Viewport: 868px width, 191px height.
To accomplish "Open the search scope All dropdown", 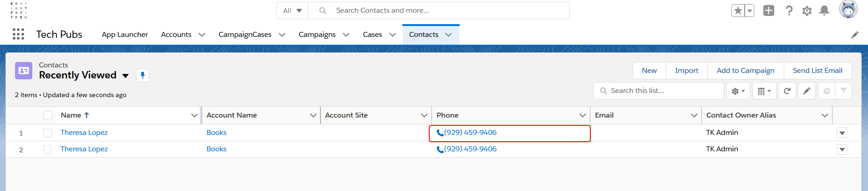I will coord(292,10).
